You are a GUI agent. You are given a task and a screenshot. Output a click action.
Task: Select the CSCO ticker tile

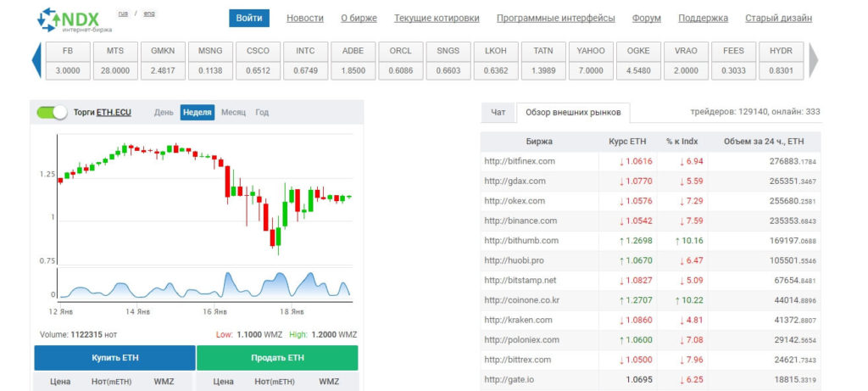258,60
